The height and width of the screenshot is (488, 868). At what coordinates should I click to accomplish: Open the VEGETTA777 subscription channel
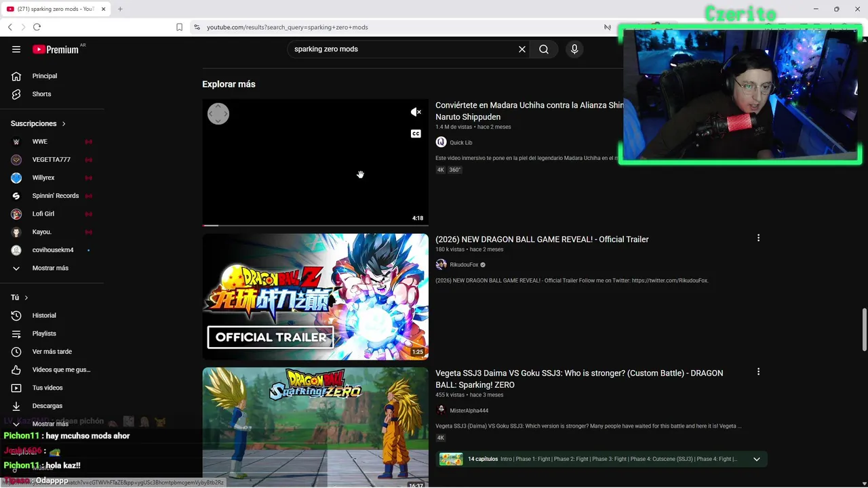52,159
